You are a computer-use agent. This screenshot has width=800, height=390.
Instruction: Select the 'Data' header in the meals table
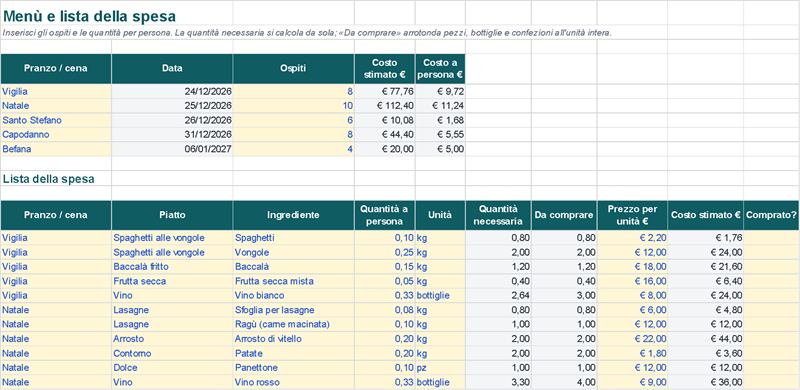tap(172, 68)
